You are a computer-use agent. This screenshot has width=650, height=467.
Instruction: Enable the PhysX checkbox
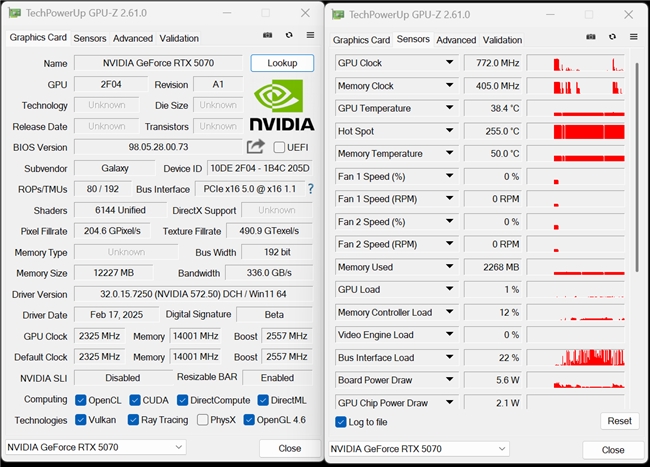coord(204,420)
